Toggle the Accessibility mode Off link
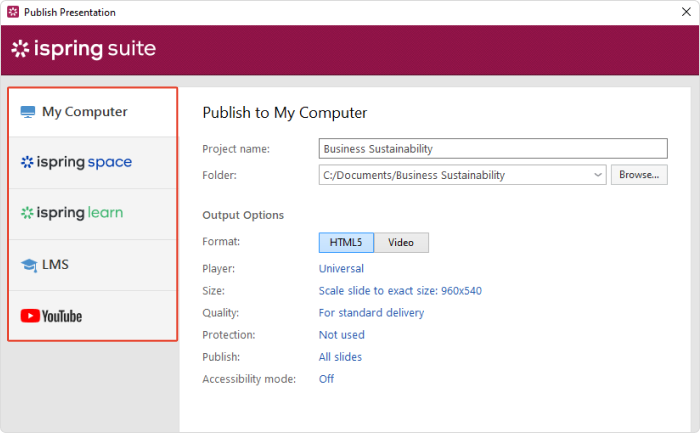700x433 pixels. pyautogui.click(x=326, y=379)
